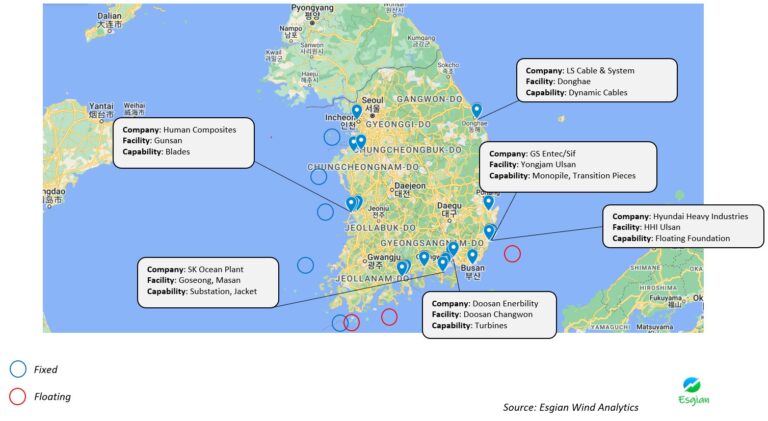Viewport: 768px width, 421px height.
Task: Click the Pyongyang city label
Action: click(x=312, y=11)
